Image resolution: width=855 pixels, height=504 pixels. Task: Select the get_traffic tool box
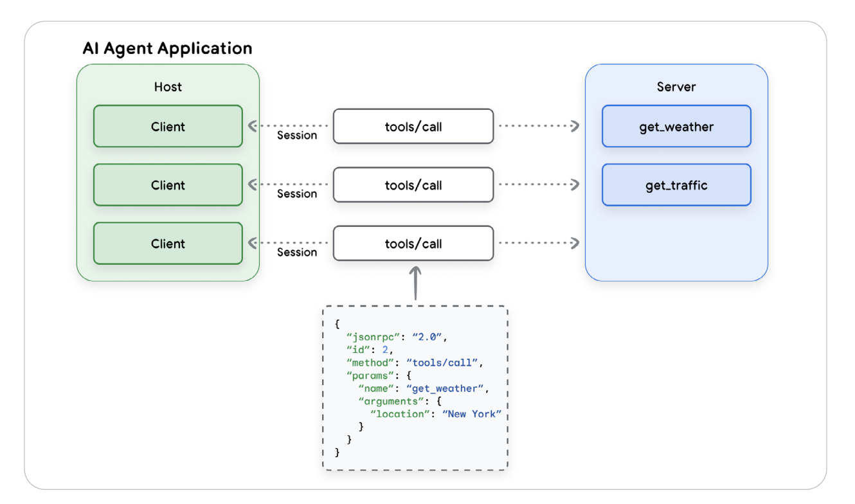click(x=676, y=184)
